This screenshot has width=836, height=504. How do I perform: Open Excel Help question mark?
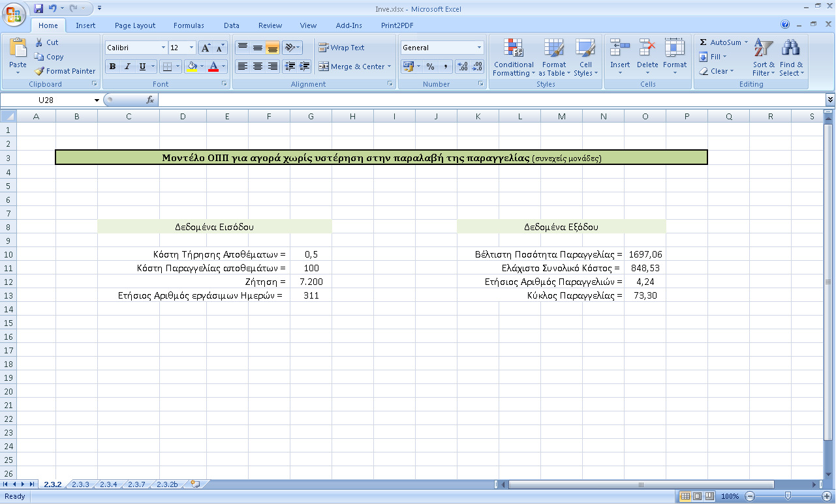click(785, 25)
